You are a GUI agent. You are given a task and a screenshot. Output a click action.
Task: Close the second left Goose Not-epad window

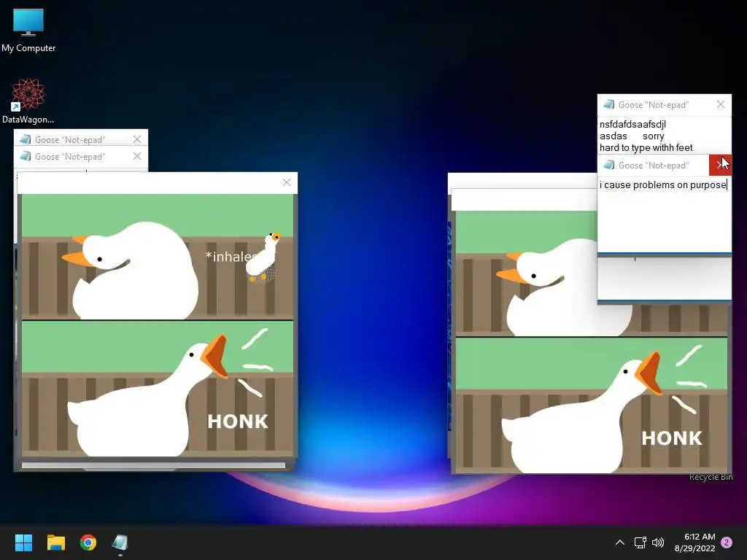[x=137, y=156]
